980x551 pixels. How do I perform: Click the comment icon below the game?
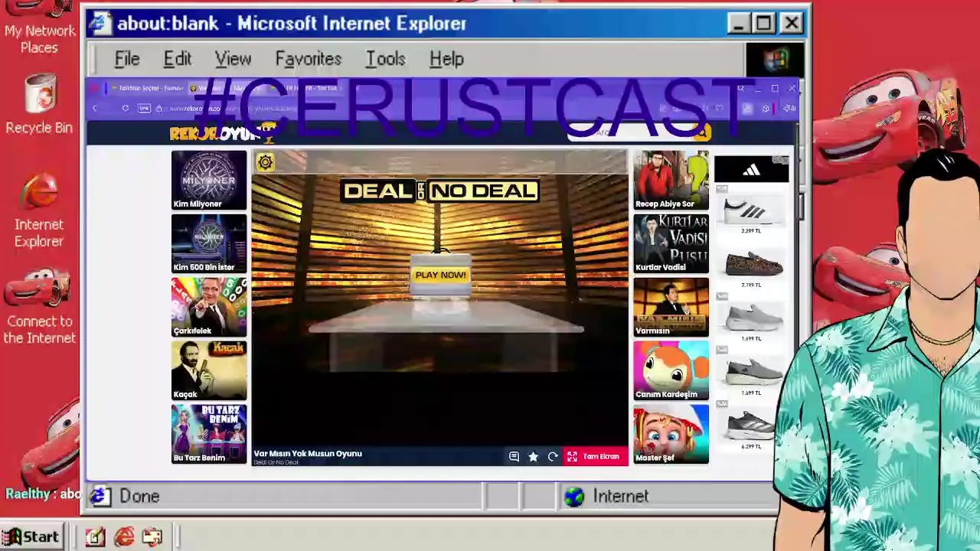point(514,457)
